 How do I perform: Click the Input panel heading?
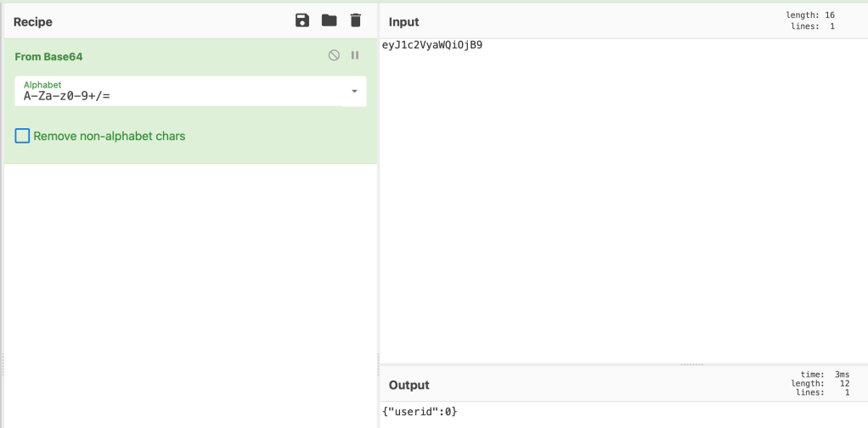coord(403,22)
